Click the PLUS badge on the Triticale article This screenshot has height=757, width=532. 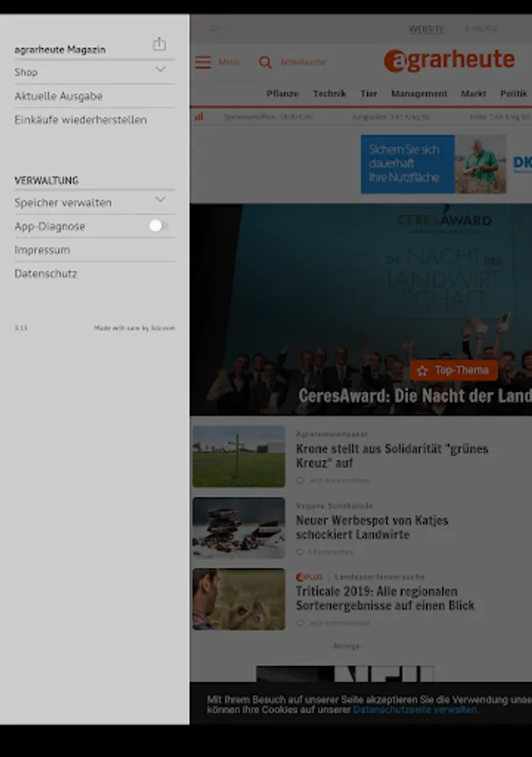coord(309,577)
